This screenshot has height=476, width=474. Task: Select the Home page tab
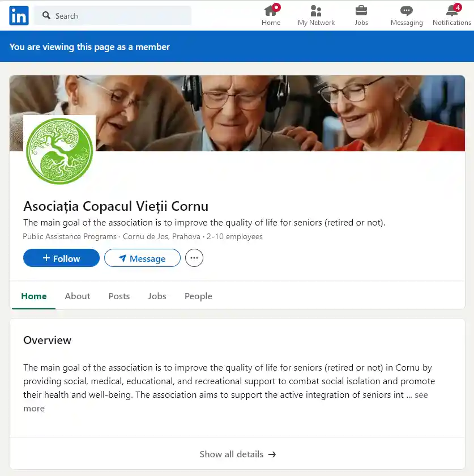tap(33, 296)
